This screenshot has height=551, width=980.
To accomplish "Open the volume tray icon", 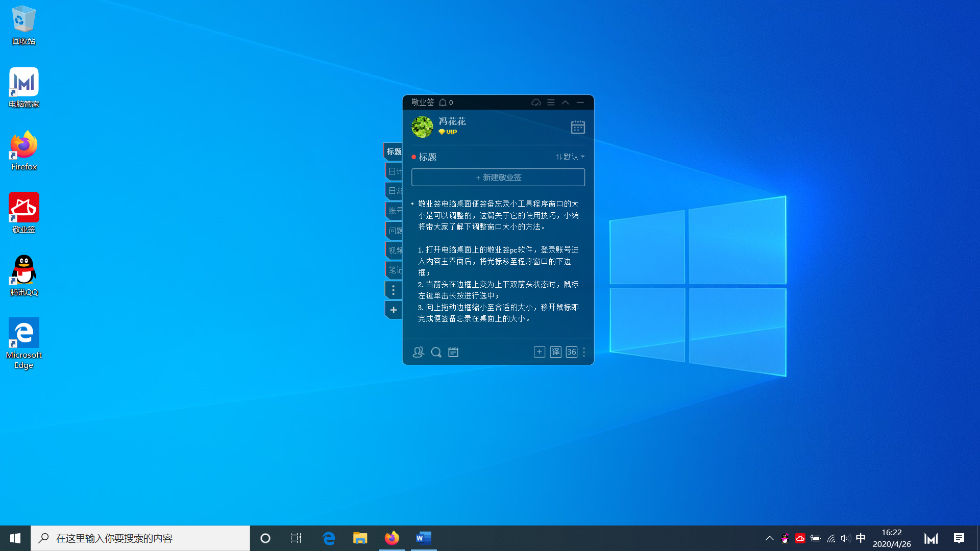I will (x=846, y=538).
